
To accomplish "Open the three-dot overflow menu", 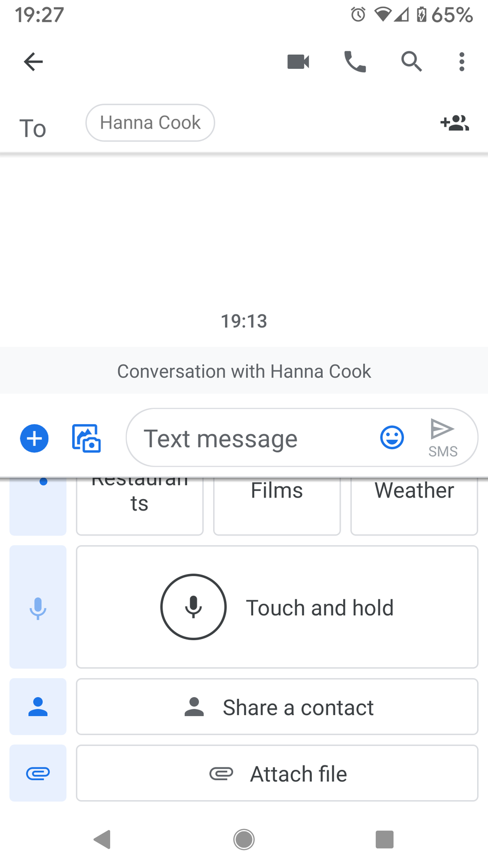I will [x=461, y=62].
